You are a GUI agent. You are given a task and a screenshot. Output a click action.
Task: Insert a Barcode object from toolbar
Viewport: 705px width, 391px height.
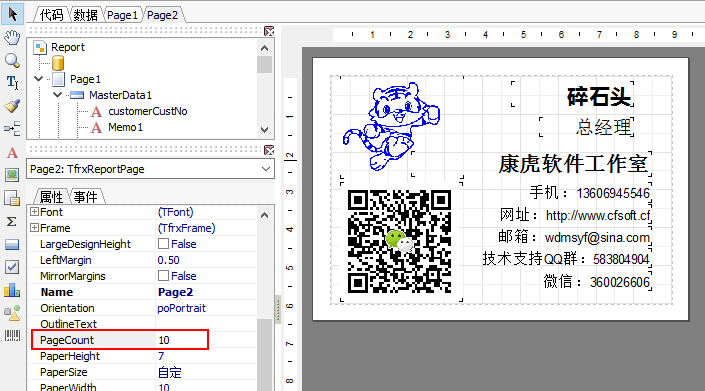click(x=12, y=336)
